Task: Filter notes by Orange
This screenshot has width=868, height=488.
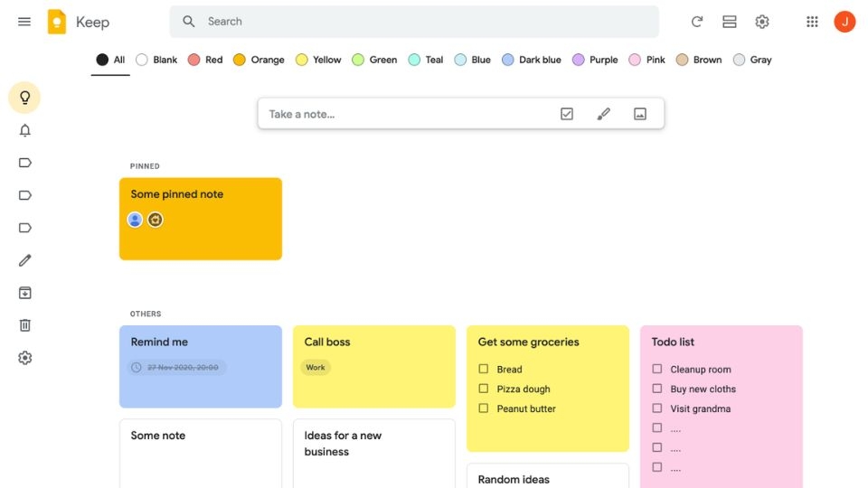Action: pos(259,60)
